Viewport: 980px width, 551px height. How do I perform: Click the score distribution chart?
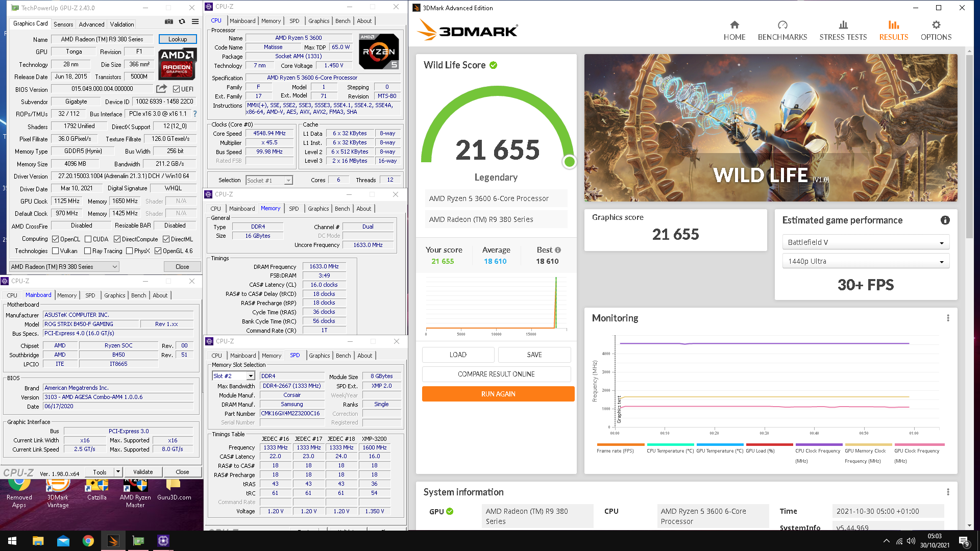[496, 306]
